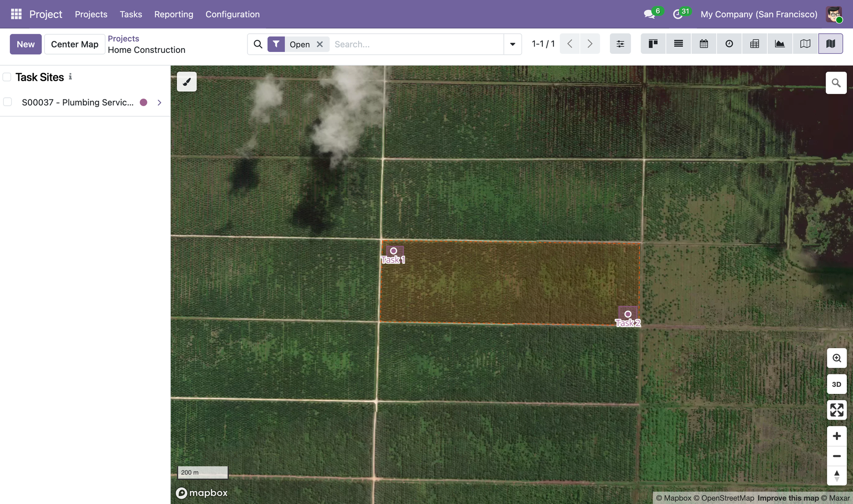853x504 pixels.
Task: Open the apps grid menu icon
Action: pos(16,14)
